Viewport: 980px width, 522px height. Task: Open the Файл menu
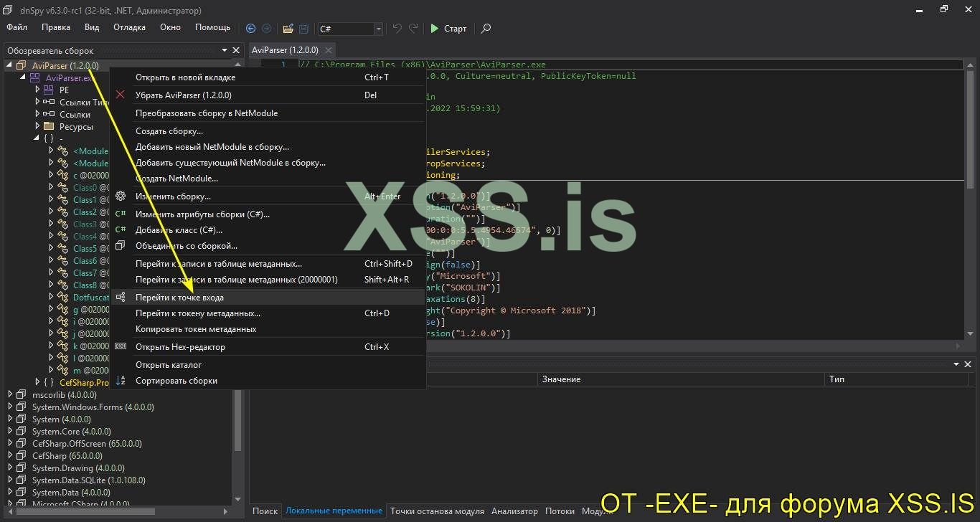[x=17, y=28]
